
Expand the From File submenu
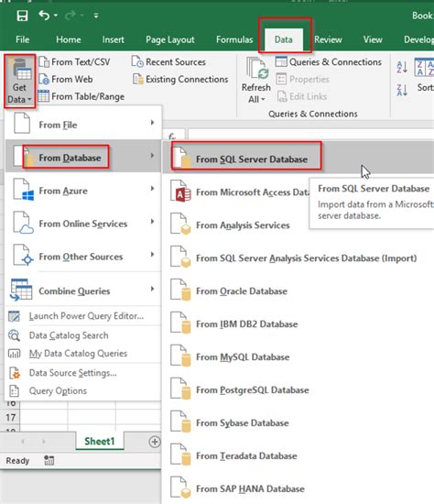83,124
